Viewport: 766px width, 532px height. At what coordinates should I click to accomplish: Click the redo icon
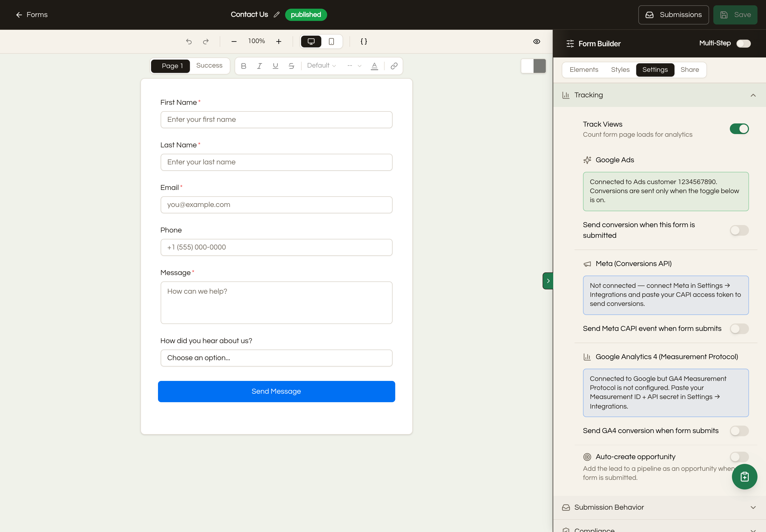(206, 41)
